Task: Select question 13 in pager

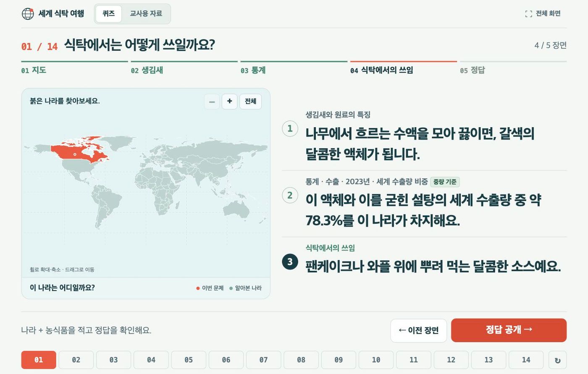Action: 488,360
